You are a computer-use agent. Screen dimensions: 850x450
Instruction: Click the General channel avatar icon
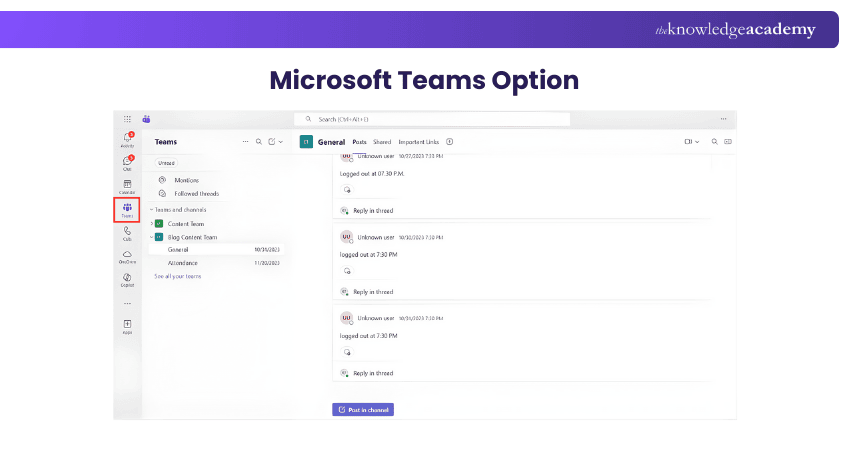click(306, 142)
